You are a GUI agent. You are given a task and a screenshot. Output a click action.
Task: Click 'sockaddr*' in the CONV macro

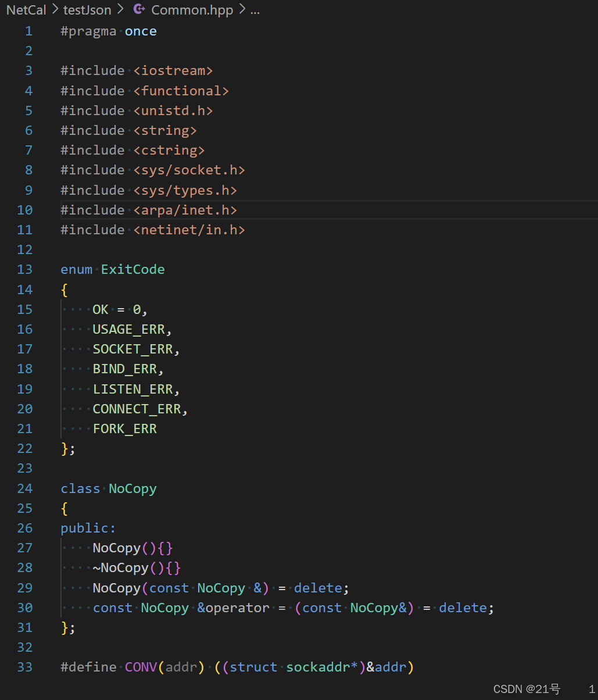pos(323,667)
